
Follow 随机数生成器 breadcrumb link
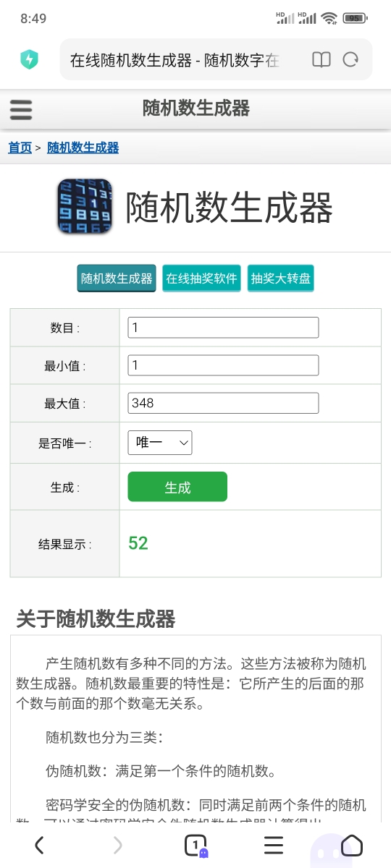point(83,148)
